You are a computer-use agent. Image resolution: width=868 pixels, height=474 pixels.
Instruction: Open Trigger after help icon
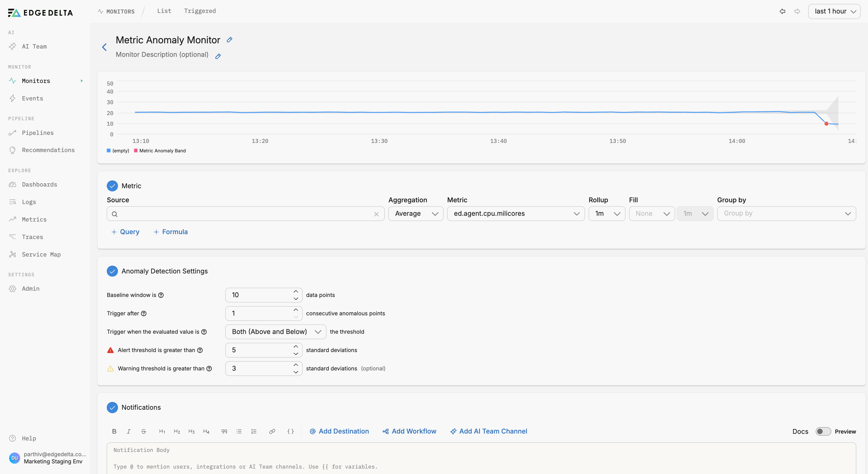coord(144,314)
